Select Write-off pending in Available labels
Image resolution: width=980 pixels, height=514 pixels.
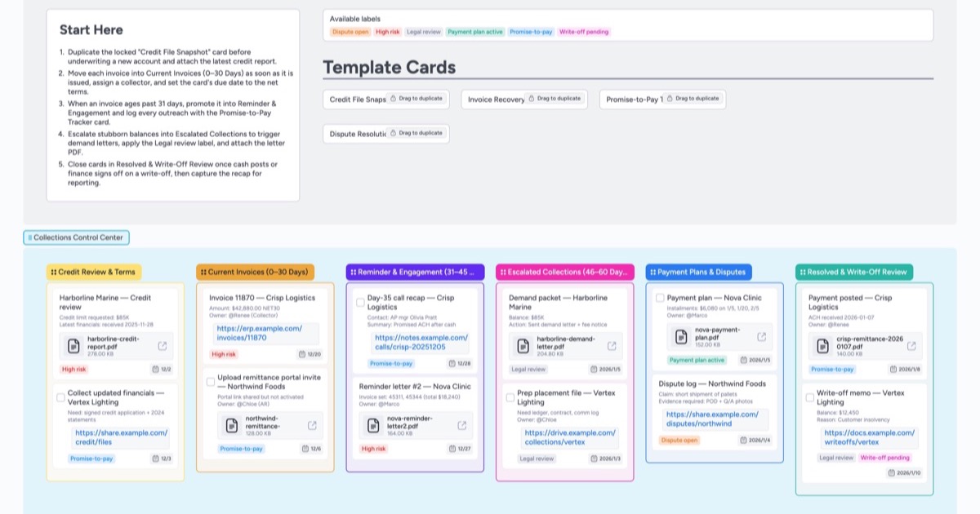[584, 32]
